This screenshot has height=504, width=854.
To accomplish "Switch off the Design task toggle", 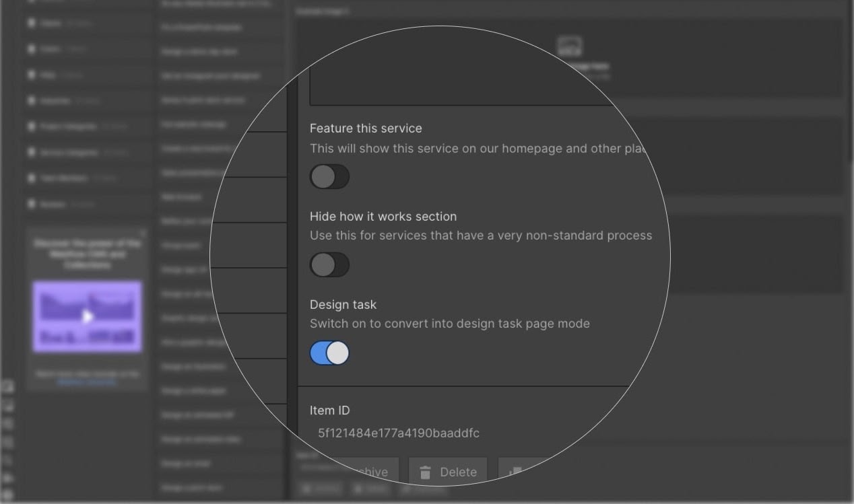I will click(x=329, y=353).
